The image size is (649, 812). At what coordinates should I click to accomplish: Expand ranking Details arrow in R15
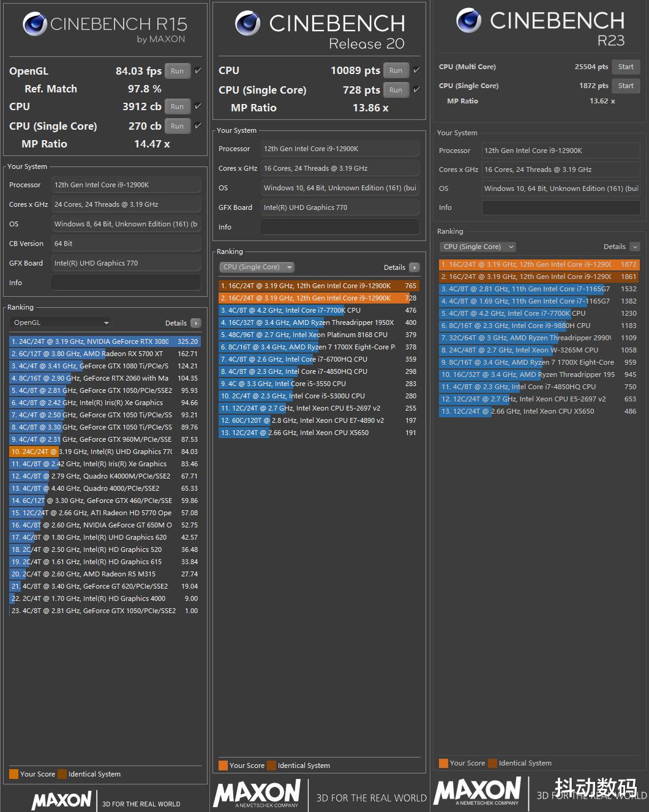[196, 323]
